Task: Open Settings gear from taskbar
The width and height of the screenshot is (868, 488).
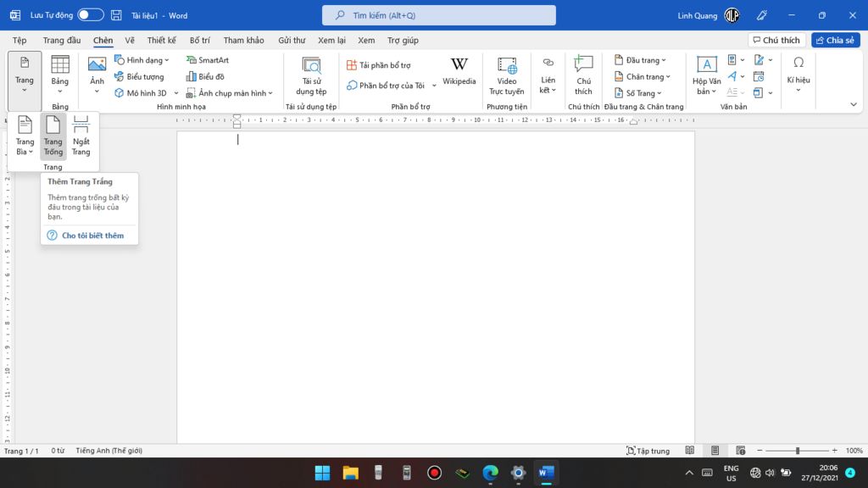Action: pyautogui.click(x=518, y=473)
